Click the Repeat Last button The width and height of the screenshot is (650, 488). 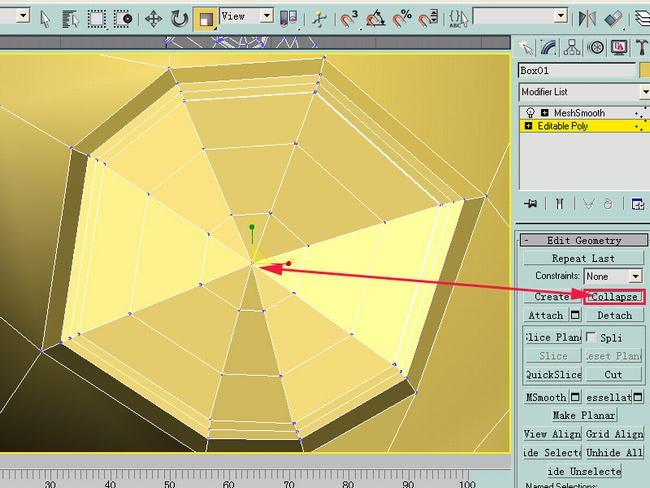click(583, 258)
